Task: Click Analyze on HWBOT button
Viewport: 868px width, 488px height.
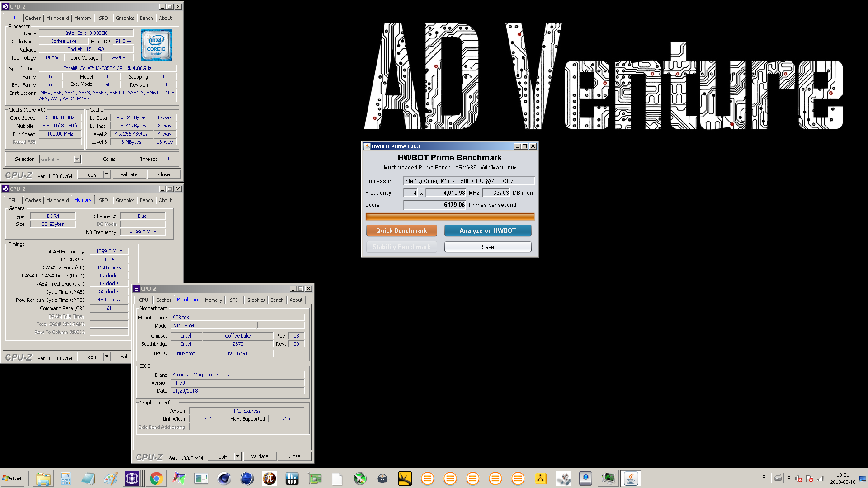Action: [x=488, y=230]
